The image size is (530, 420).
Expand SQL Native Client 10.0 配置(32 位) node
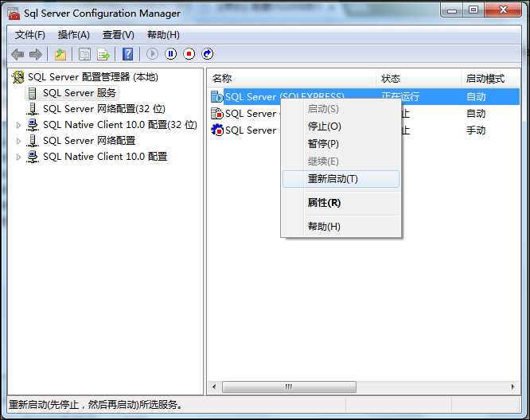tap(18, 125)
